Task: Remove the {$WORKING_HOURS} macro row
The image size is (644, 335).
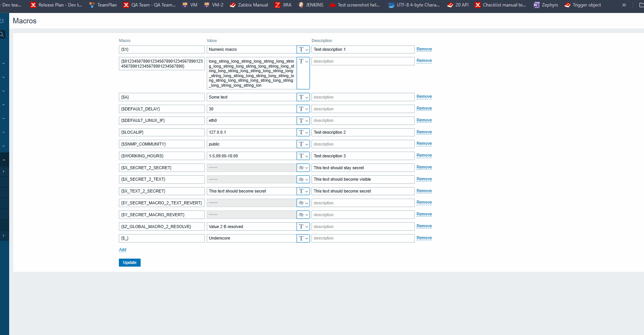Action: pos(424,155)
